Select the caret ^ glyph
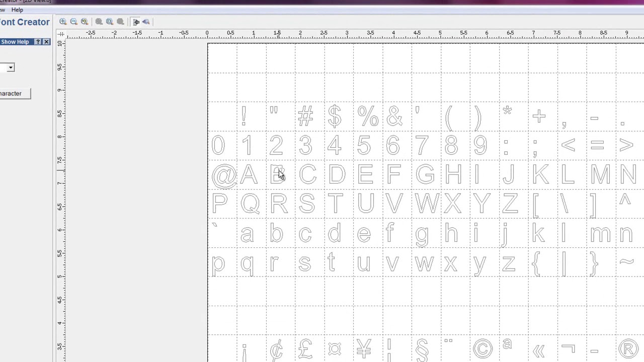Image resolution: width=644 pixels, height=362 pixels. coord(625,200)
